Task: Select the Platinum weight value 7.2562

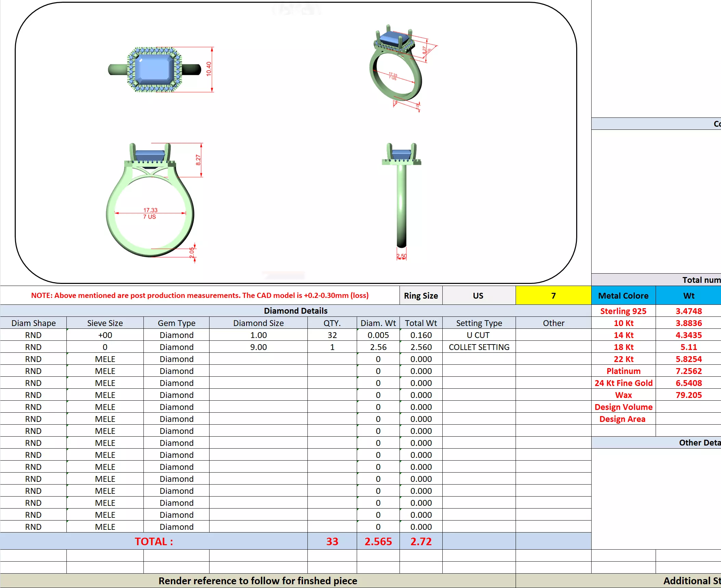Action: click(x=688, y=371)
